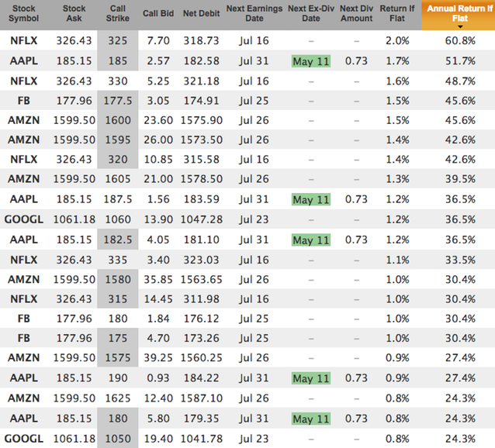Click call strike 315 for NFLX
Screen dimensions: 495x448
pyautogui.click(x=118, y=299)
